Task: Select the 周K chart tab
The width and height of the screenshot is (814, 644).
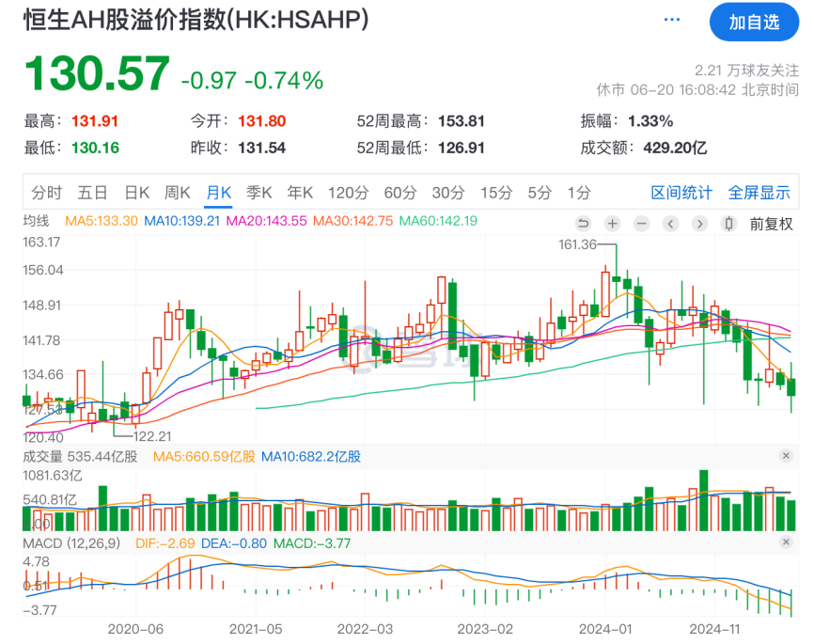Action: [177, 193]
